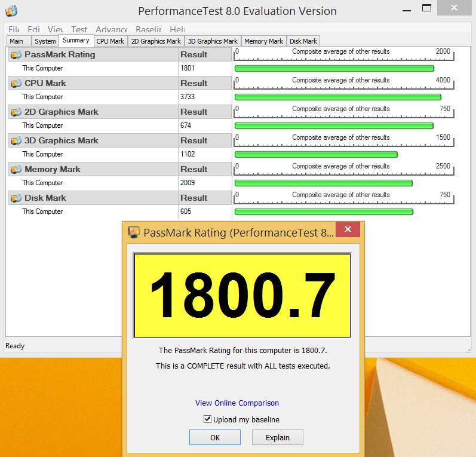Image resolution: width=476 pixels, height=457 pixels.
Task: Switch to the CPU Mark tab
Action: pos(110,41)
